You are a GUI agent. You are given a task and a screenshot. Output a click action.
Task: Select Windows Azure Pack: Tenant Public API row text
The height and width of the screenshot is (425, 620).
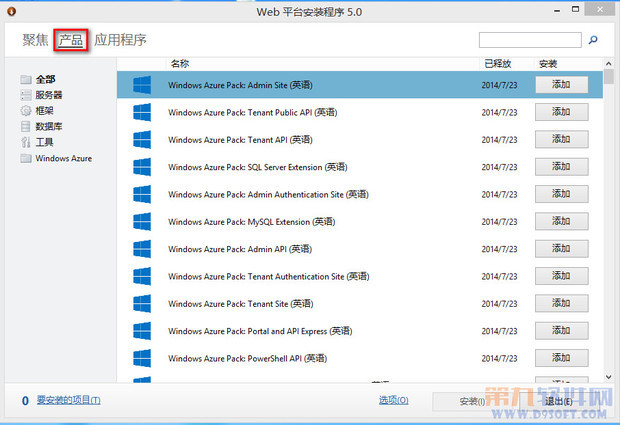pos(253,112)
